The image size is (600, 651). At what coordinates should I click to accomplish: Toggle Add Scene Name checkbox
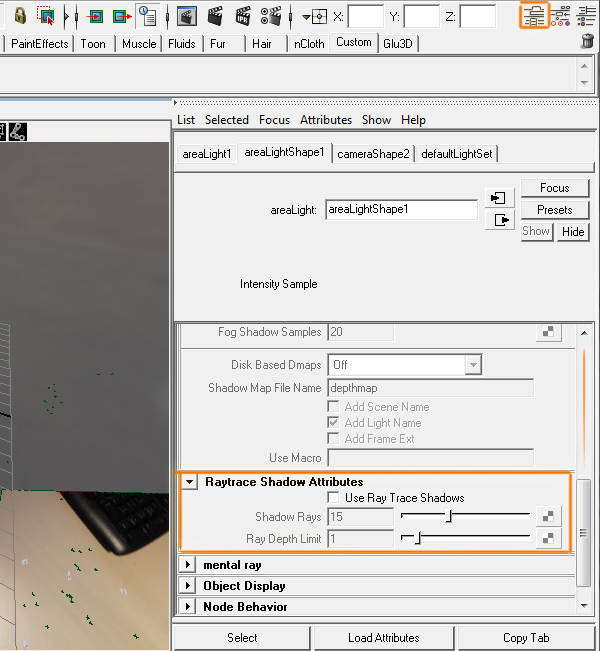click(x=333, y=406)
